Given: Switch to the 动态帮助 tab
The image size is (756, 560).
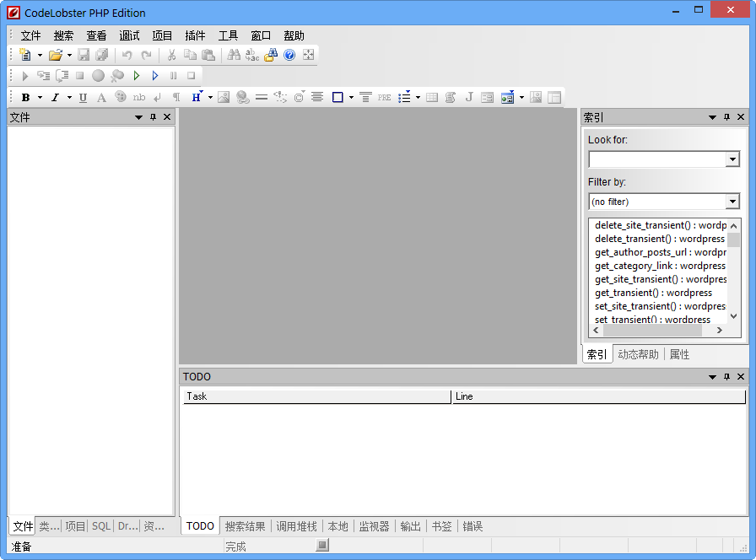Looking at the screenshot, I should (639, 354).
